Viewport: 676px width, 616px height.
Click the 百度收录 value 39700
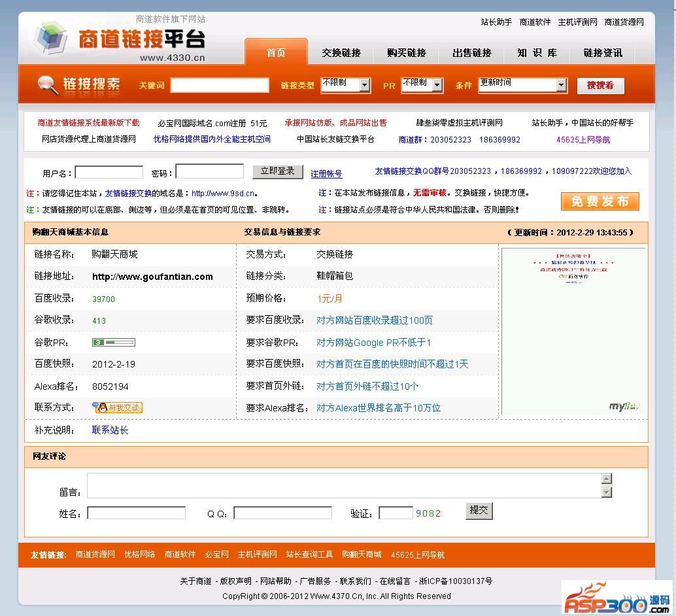coord(103,299)
